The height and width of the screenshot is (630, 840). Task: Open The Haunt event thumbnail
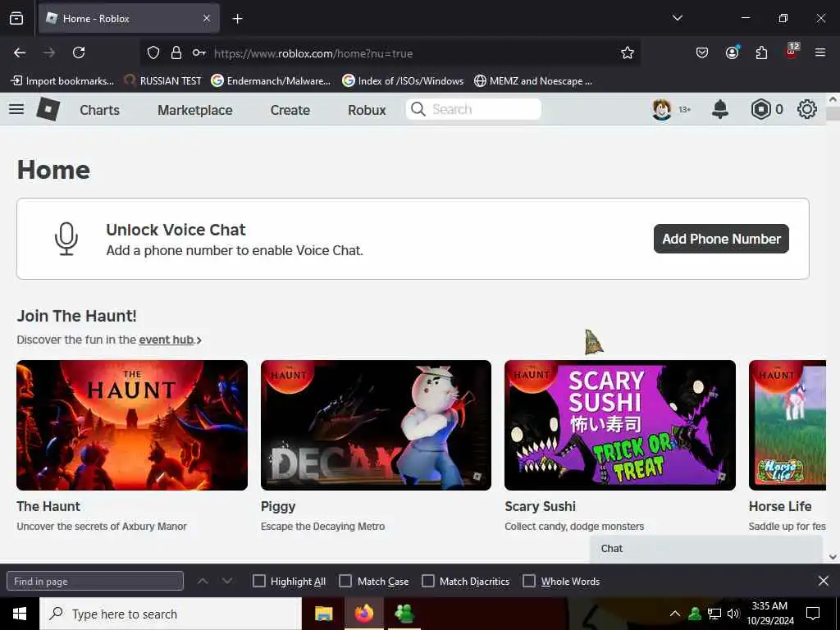click(x=132, y=425)
